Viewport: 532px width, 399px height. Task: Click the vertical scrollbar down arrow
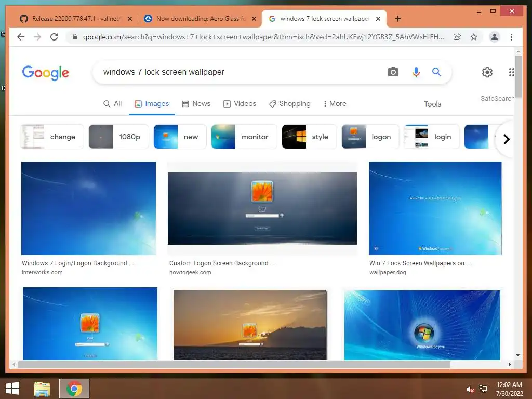coord(518,355)
